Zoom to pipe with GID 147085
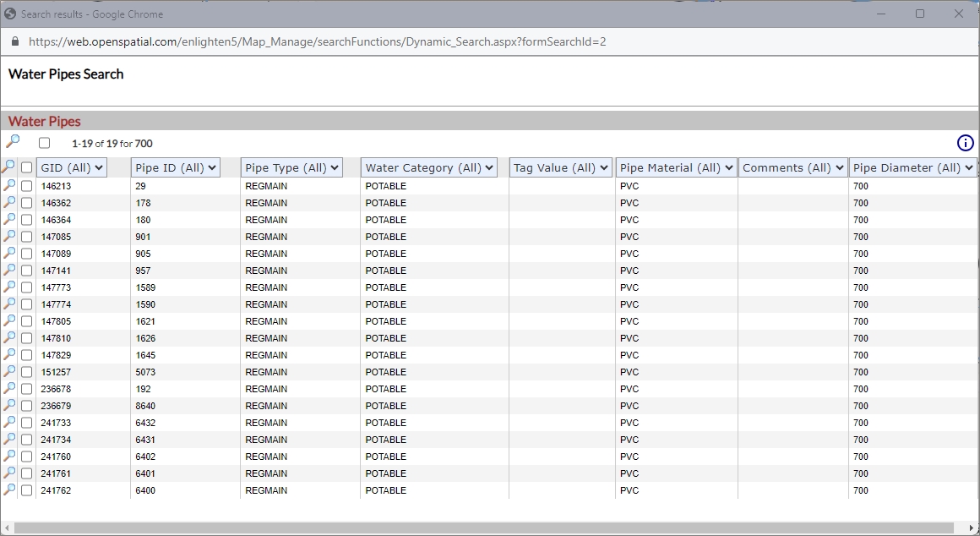 (9, 236)
